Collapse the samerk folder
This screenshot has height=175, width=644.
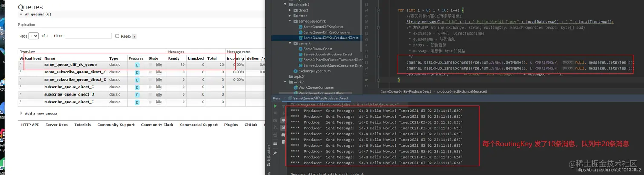290,43
